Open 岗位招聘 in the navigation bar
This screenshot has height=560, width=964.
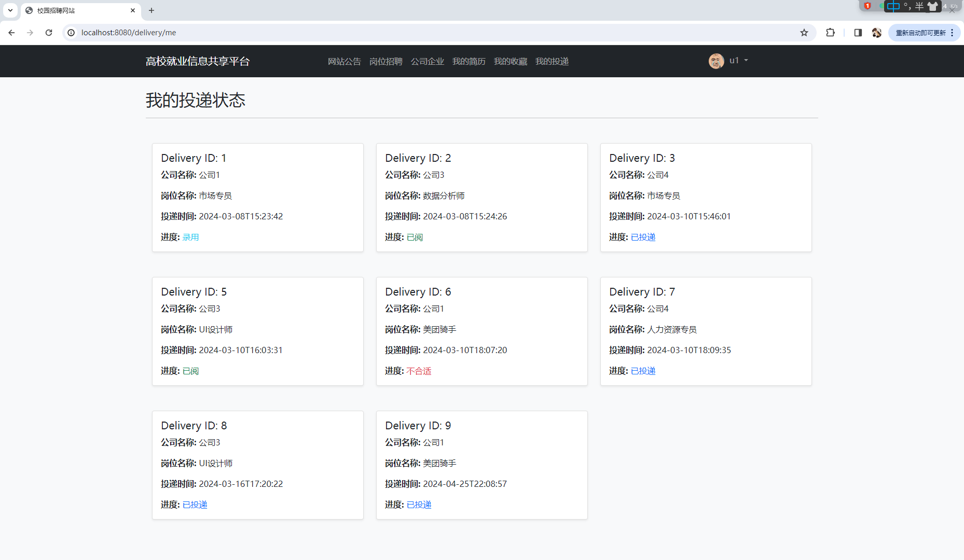[386, 61]
